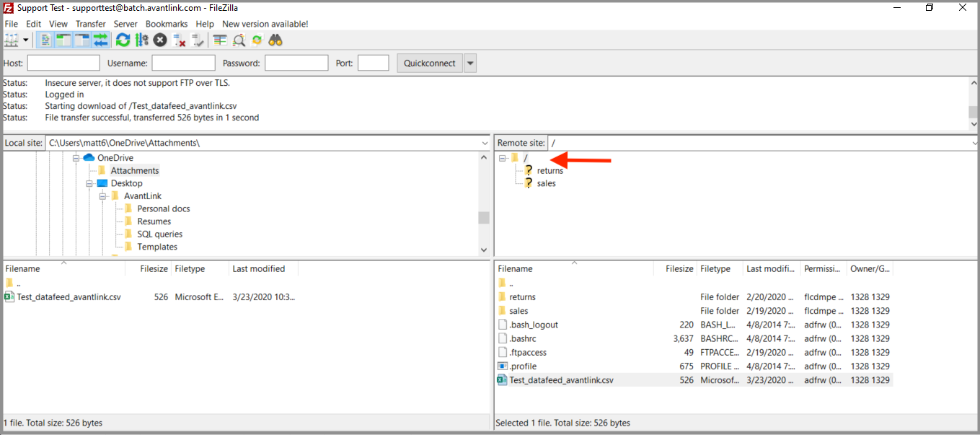The width and height of the screenshot is (980, 435).
Task: Search for files with the binoculars icon
Action: 275,40
